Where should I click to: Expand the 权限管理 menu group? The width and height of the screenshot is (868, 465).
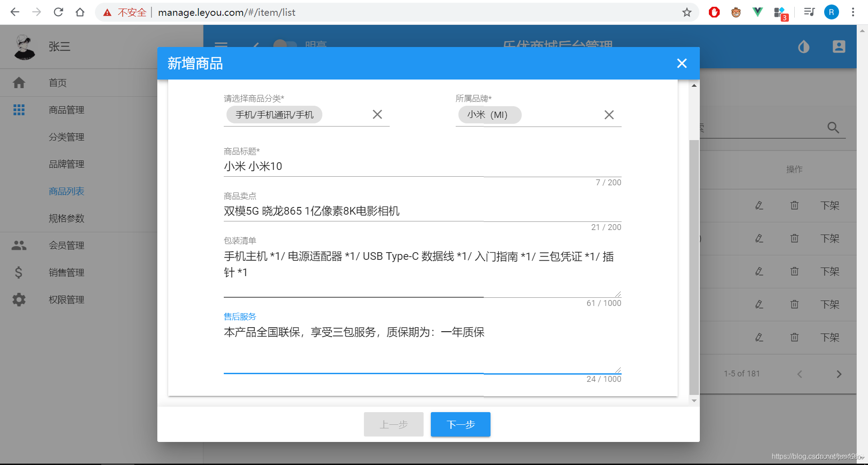(66, 300)
